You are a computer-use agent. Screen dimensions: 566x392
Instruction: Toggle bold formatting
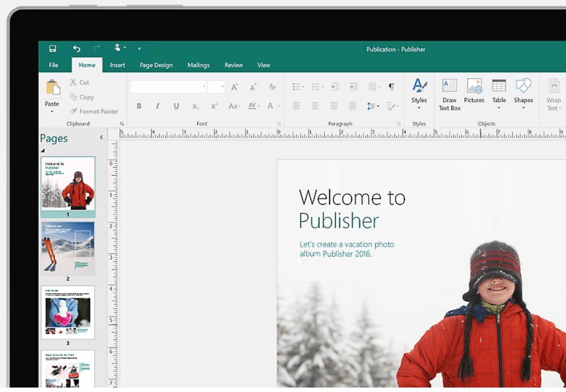(x=139, y=106)
